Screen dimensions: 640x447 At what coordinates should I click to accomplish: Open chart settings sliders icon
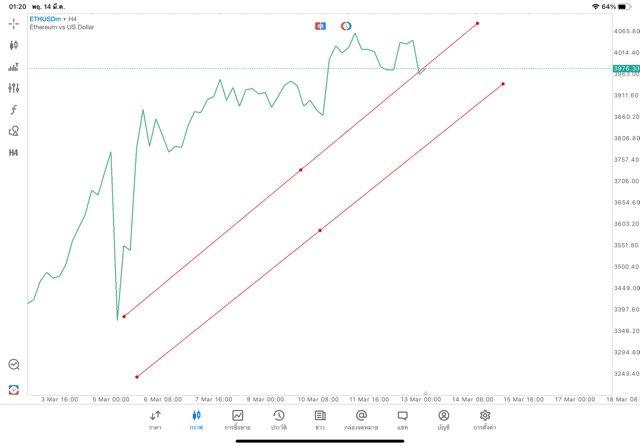tap(14, 88)
